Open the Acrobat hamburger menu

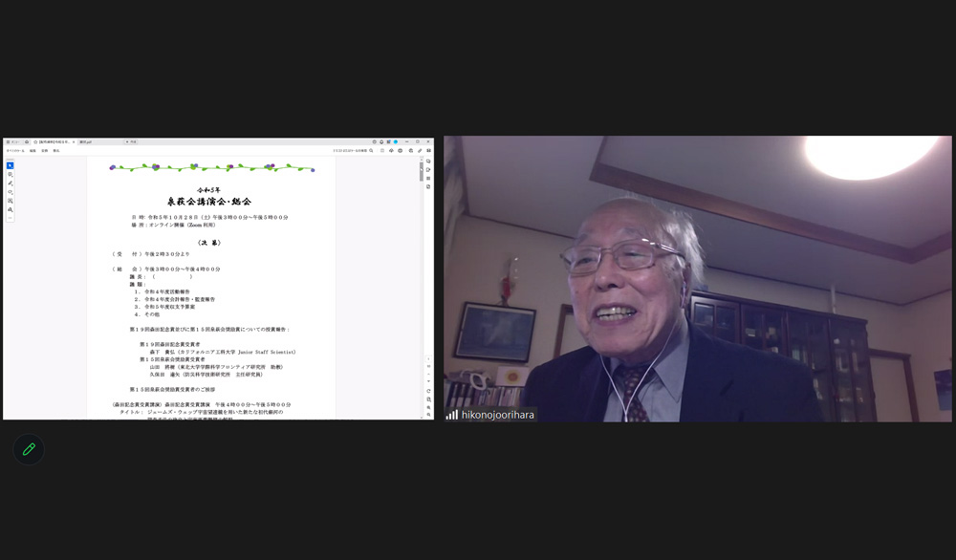click(12, 142)
